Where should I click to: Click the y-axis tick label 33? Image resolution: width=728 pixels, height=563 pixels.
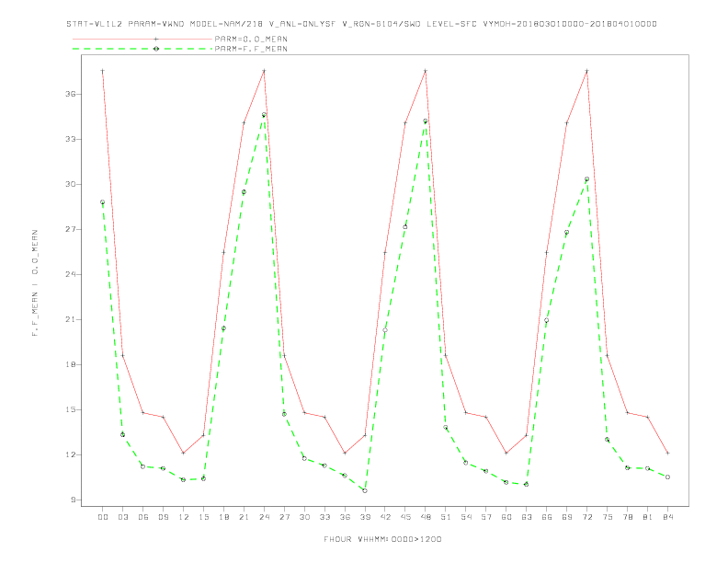[71, 139]
